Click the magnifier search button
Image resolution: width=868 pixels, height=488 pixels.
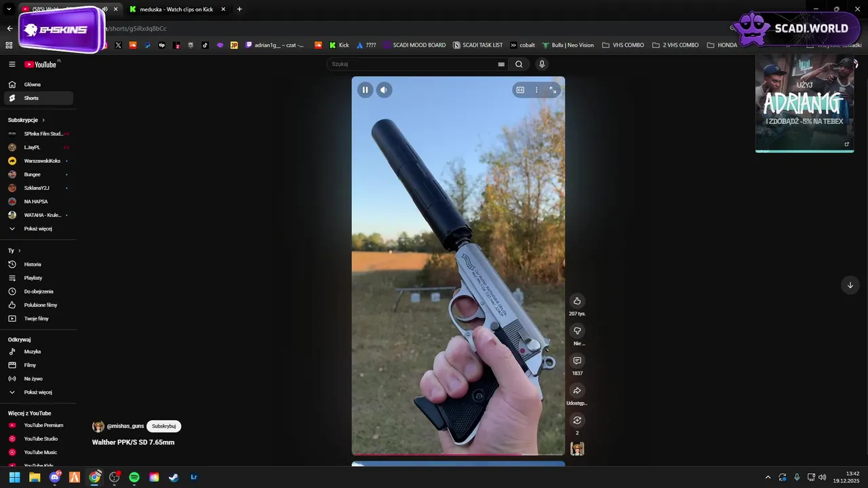[519, 64]
